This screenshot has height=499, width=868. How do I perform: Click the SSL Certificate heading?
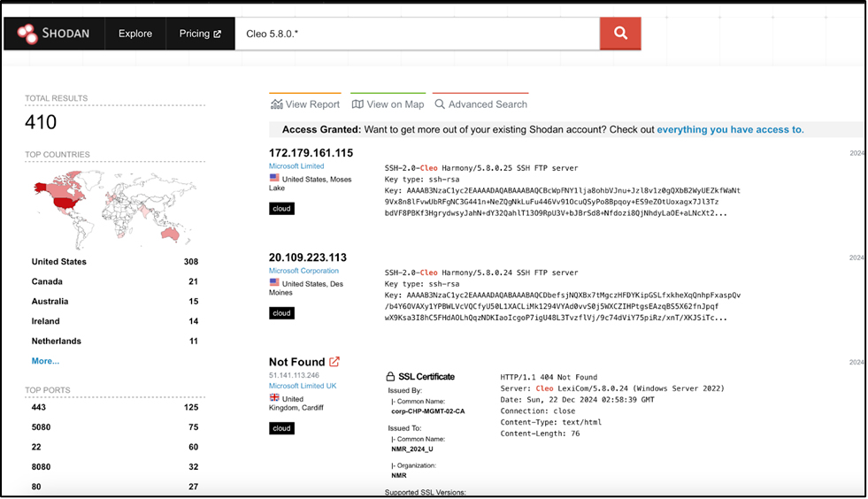pos(426,377)
